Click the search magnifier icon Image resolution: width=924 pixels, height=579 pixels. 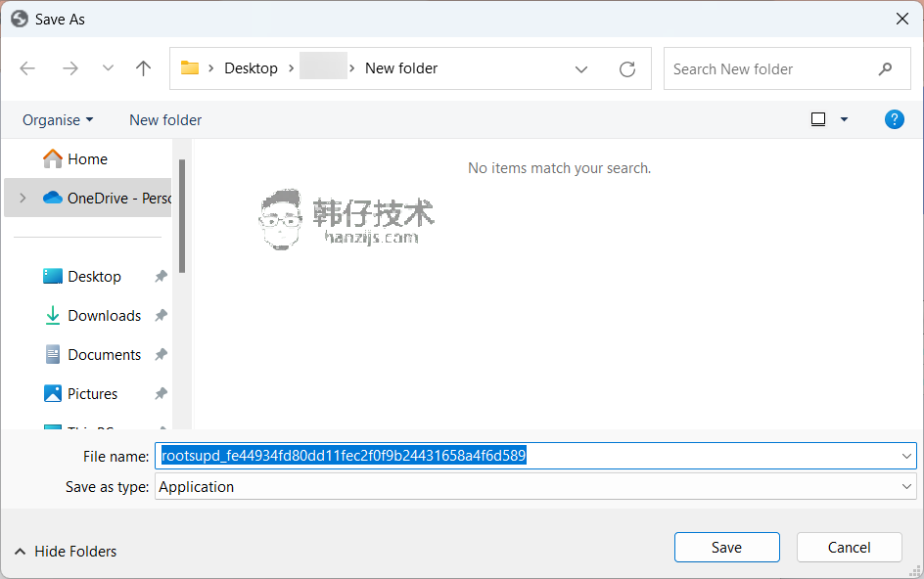coord(885,68)
